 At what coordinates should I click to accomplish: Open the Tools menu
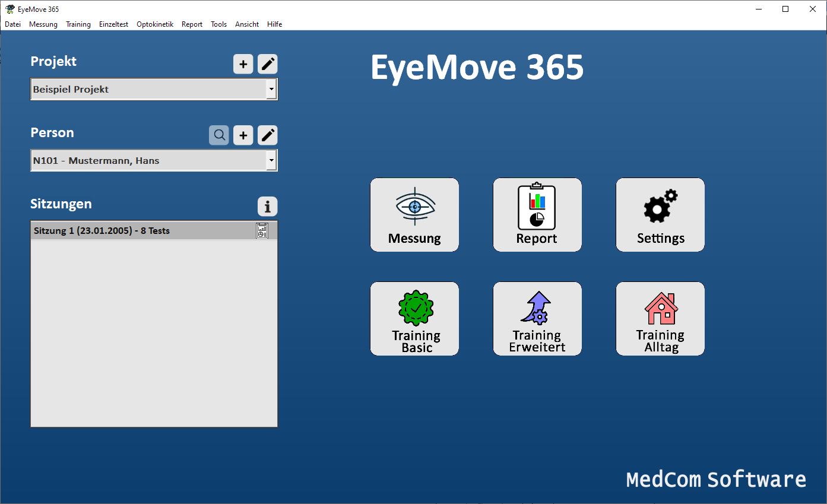click(x=218, y=24)
